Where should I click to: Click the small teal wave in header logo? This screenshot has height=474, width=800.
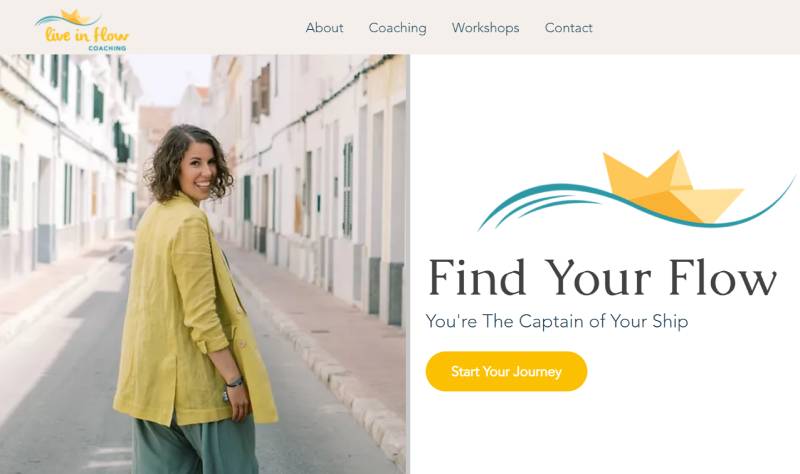61,20
